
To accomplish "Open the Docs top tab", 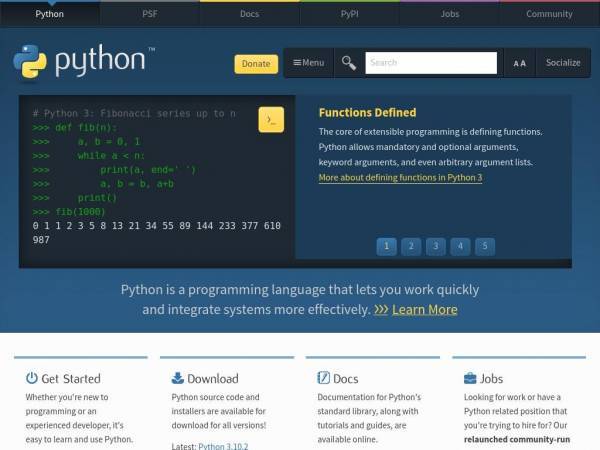I will point(249,14).
